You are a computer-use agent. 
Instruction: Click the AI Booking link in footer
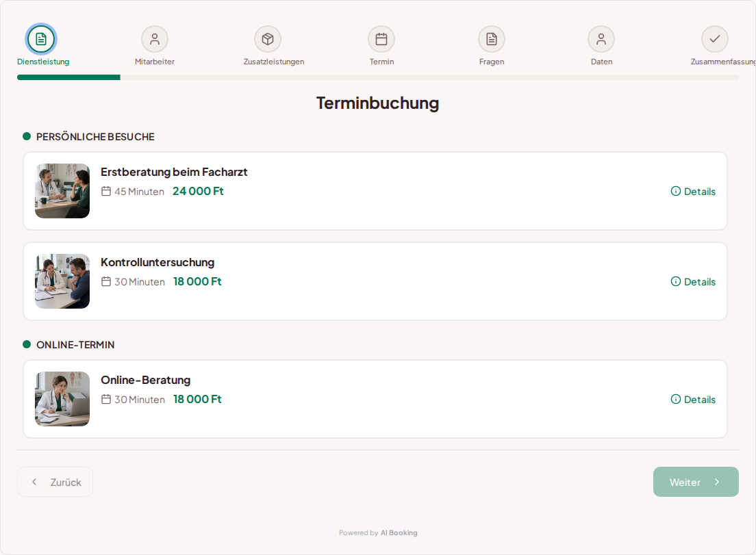(x=399, y=533)
